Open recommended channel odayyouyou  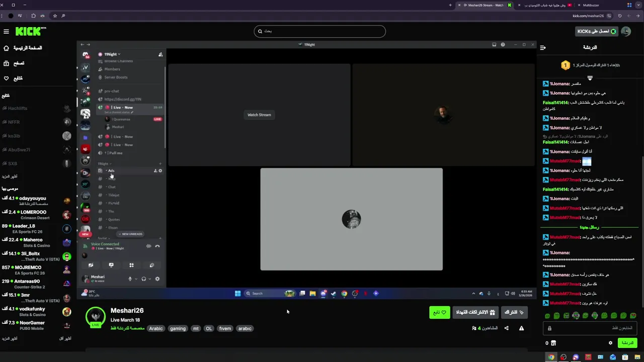coord(36,201)
